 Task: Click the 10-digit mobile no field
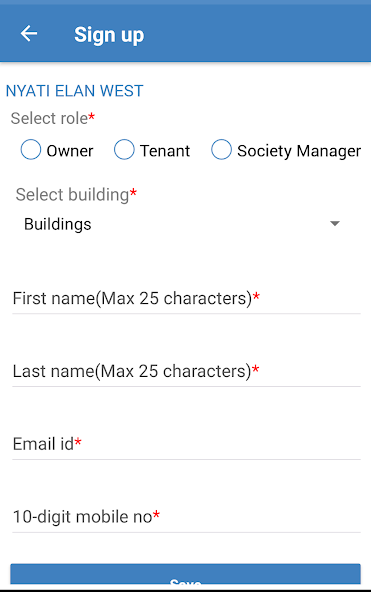click(x=186, y=517)
